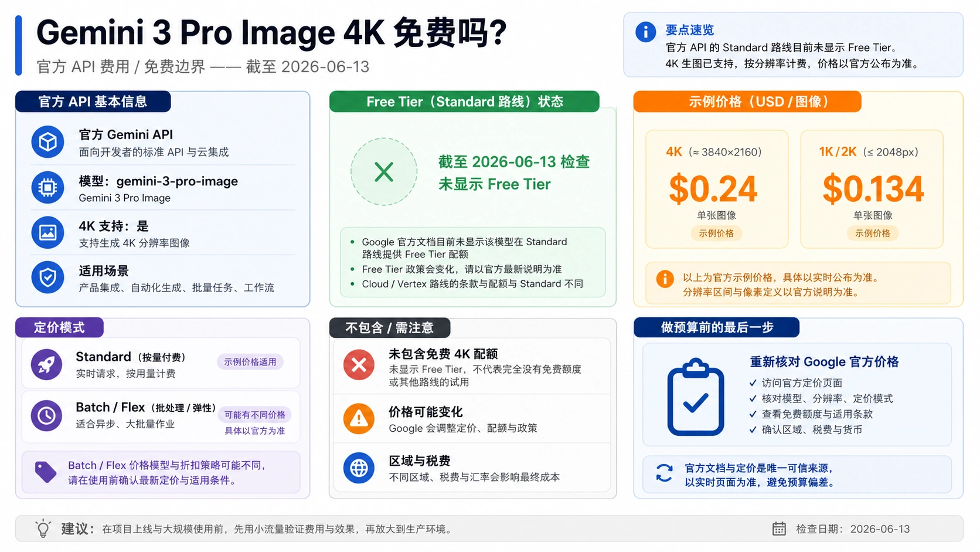Click the title Gemini 3 Pro Image 4K 免费吗?
This screenshot has height=552, width=980.
coord(271,32)
